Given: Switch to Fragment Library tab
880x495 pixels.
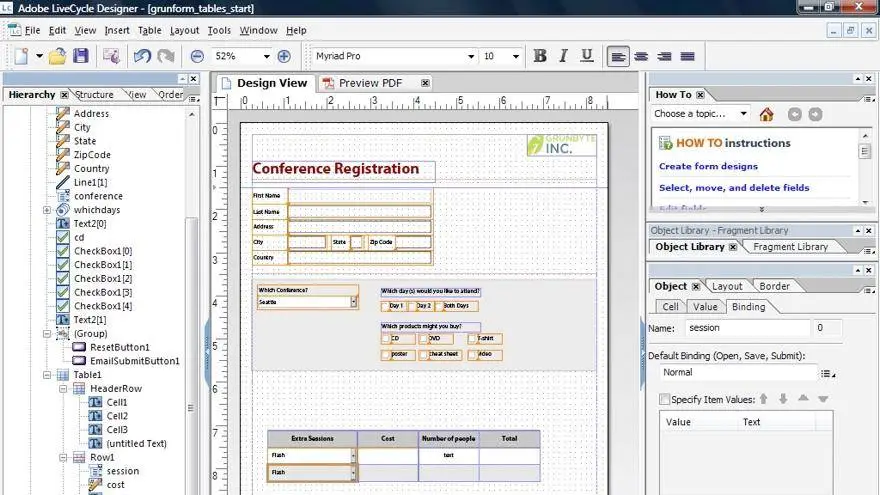Looking at the screenshot, I should click(790, 247).
